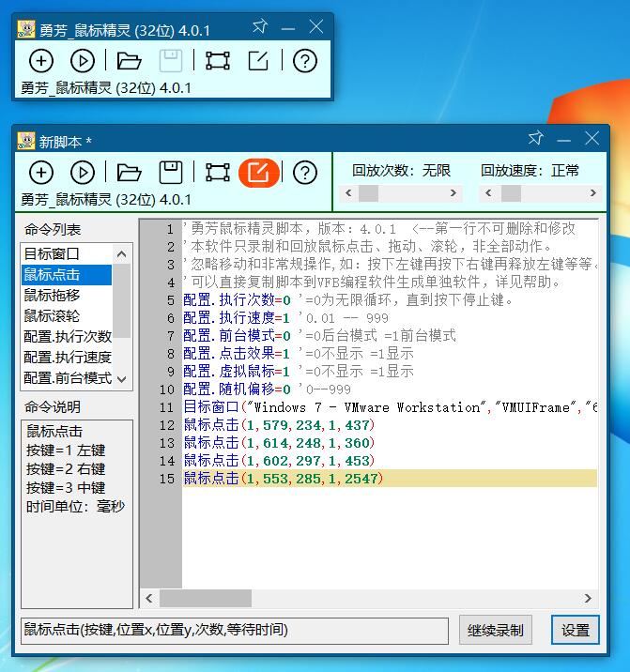Click the play icon in top small window
This screenshot has height=672, width=630.
83,61
